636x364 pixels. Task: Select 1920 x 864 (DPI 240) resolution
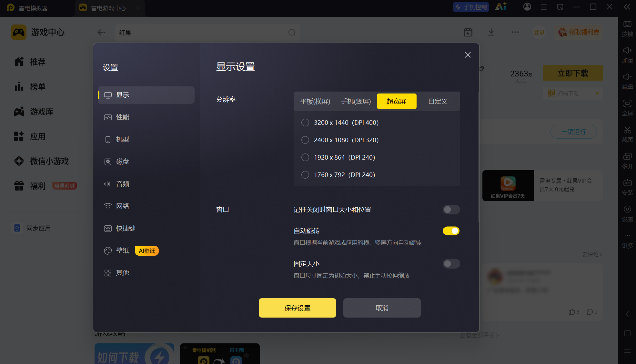(x=338, y=157)
